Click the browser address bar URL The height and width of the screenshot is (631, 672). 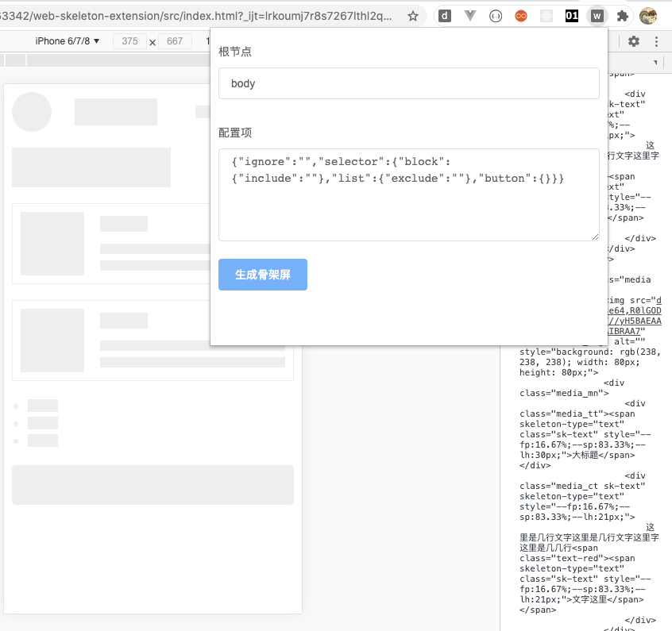pyautogui.click(x=196, y=17)
